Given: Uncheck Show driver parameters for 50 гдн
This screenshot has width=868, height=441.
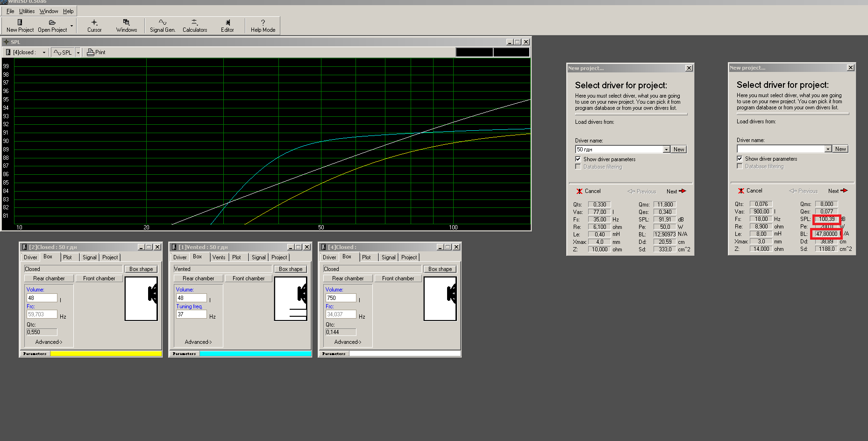Looking at the screenshot, I should [578, 159].
